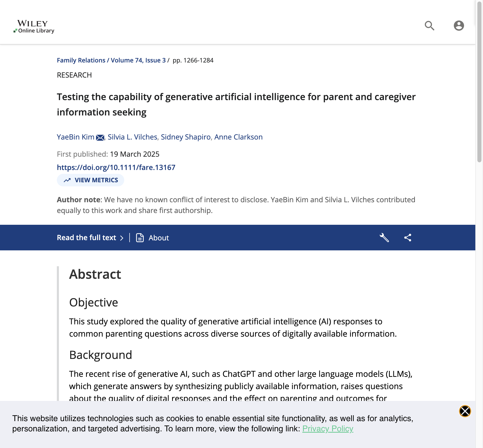
Task: Click the share icon in blue bar
Action: coord(407,238)
